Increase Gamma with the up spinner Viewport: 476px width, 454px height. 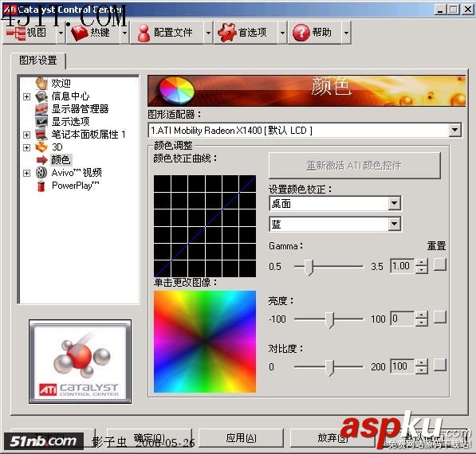click(x=421, y=262)
